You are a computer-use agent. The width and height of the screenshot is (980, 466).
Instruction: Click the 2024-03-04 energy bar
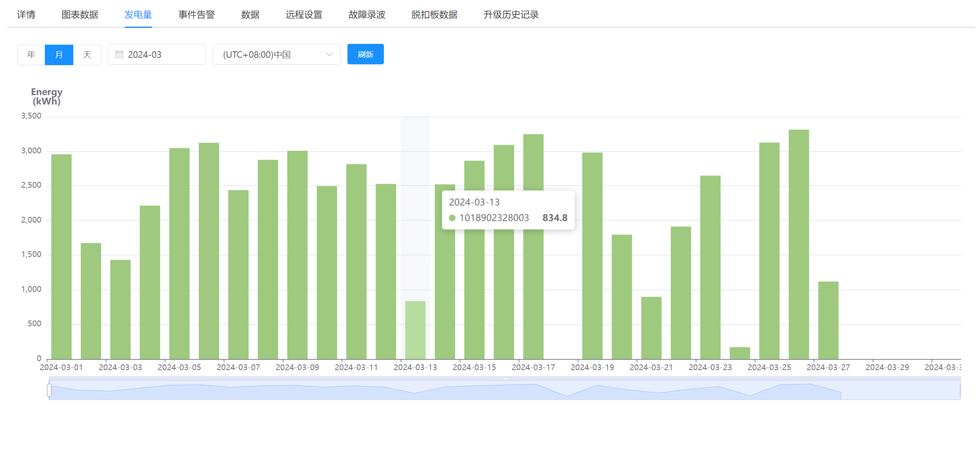150,282
